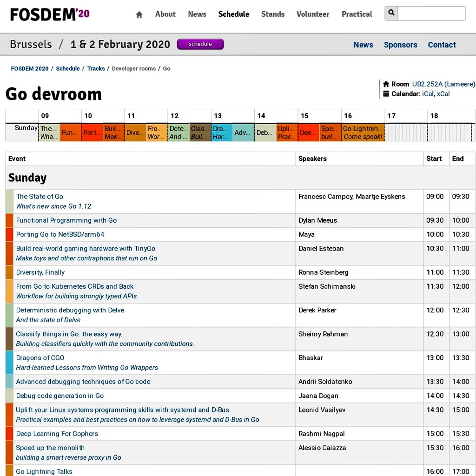Click speaker name 'Dylan Meeus'
The height and width of the screenshot is (476, 476).
point(317,220)
